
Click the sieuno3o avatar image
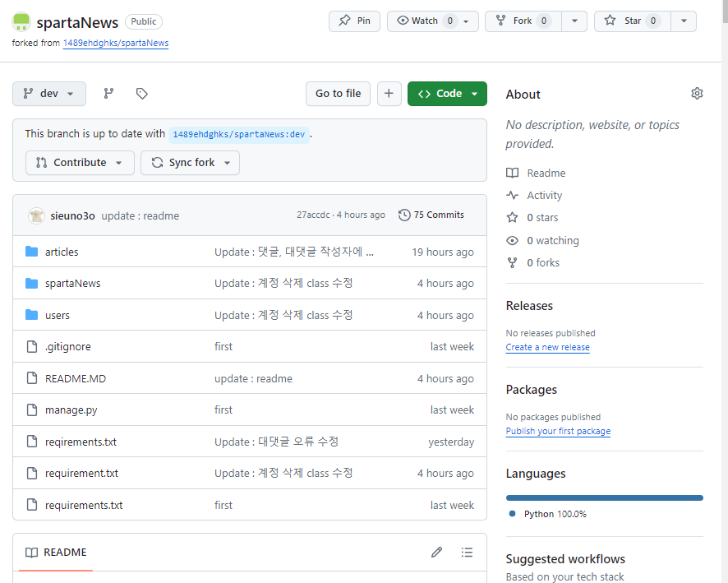[36, 215]
